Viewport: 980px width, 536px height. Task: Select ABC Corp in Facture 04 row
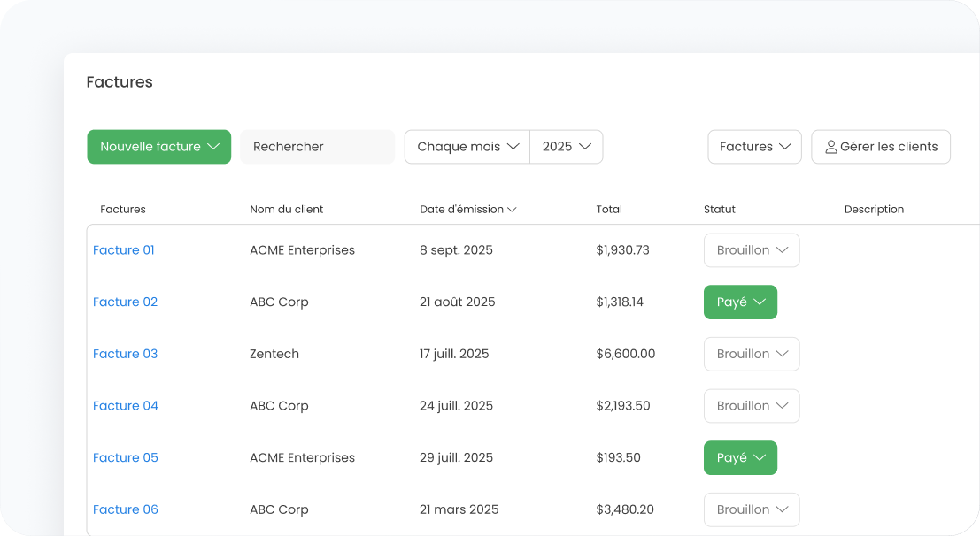(x=279, y=405)
